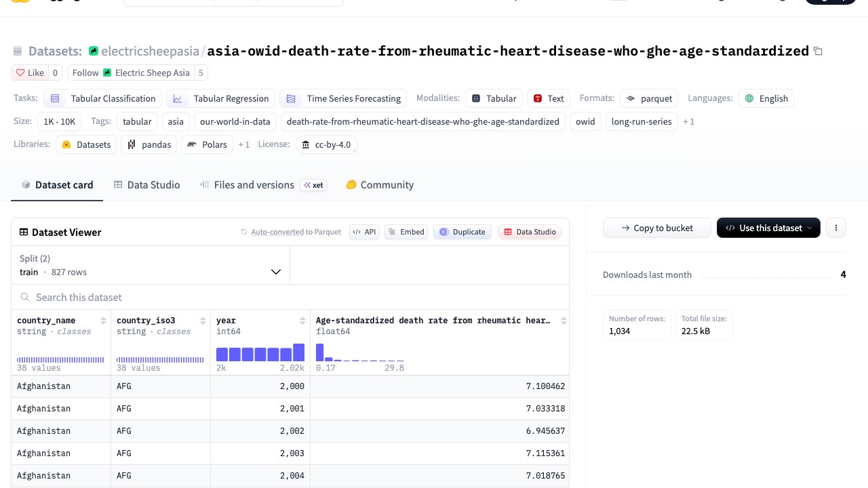Switch to the Data Studio tab
The width and height of the screenshot is (868, 488).
pyautogui.click(x=146, y=185)
